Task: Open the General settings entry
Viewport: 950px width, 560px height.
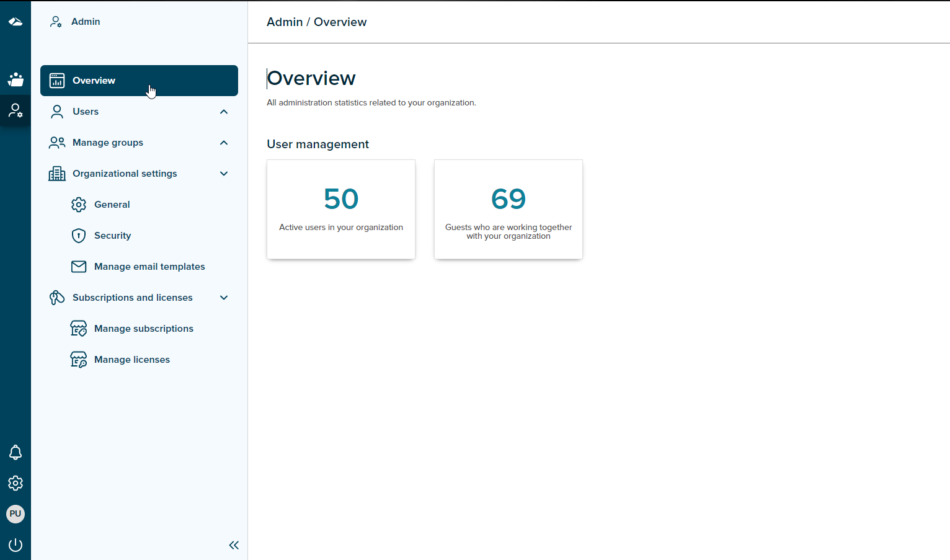Action: coord(112,204)
